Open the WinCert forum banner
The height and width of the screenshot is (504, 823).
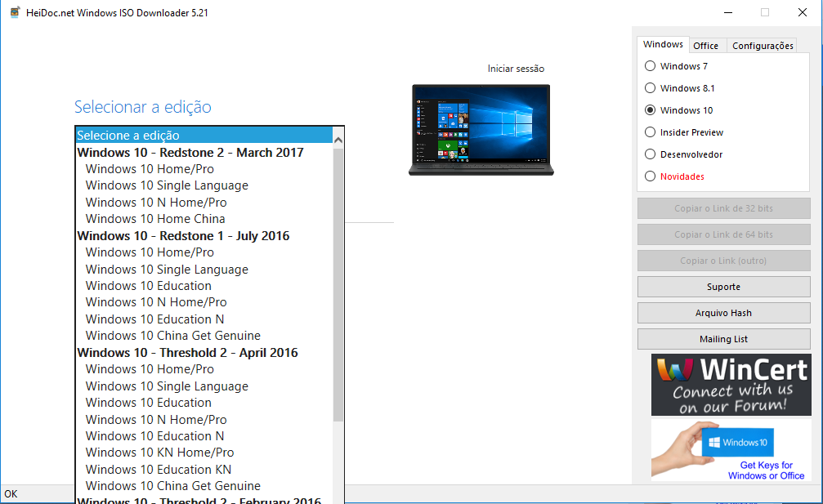pyautogui.click(x=731, y=385)
